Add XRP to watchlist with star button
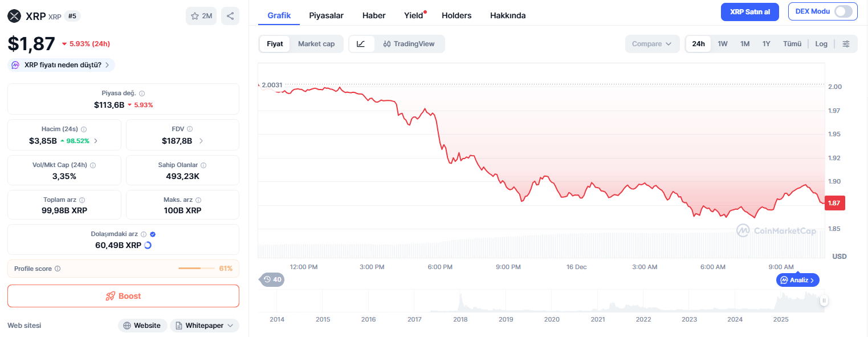The image size is (868, 337). [201, 16]
